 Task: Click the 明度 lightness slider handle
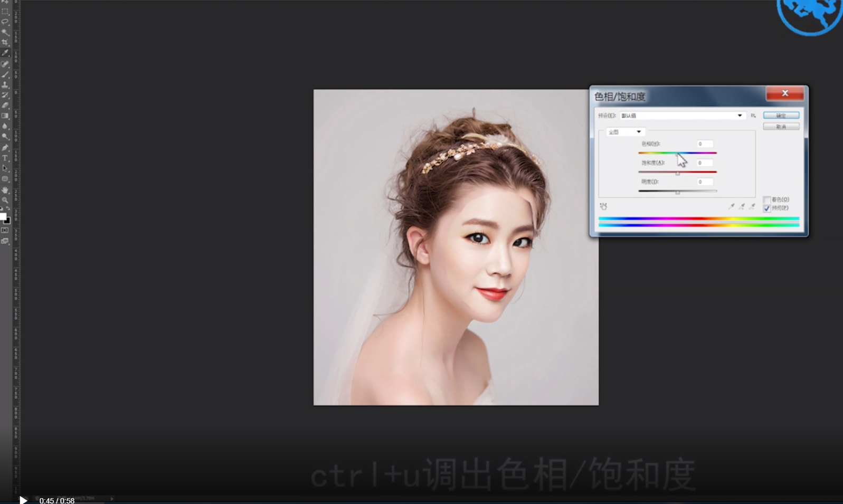point(677,192)
